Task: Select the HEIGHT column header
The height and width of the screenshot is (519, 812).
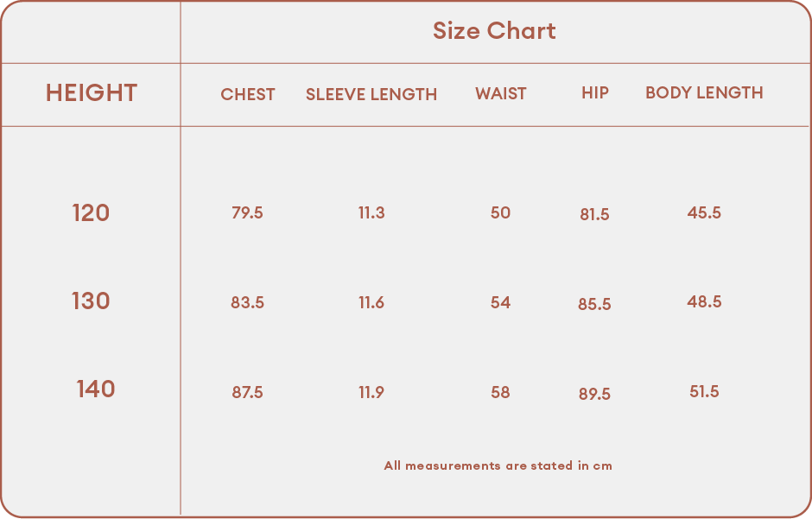Action: (x=92, y=93)
